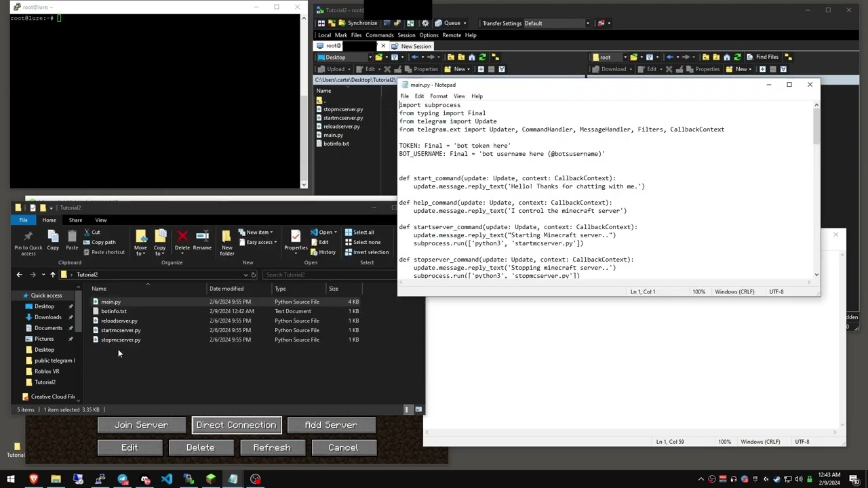Open Notepad Edit menu

419,96
